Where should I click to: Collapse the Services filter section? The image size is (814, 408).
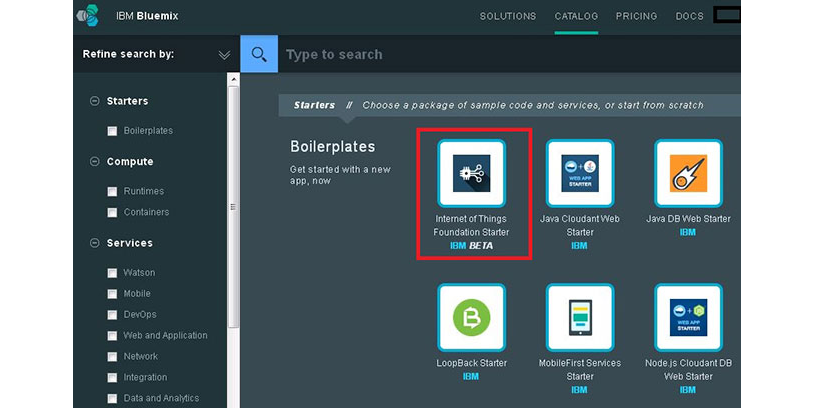[95, 243]
